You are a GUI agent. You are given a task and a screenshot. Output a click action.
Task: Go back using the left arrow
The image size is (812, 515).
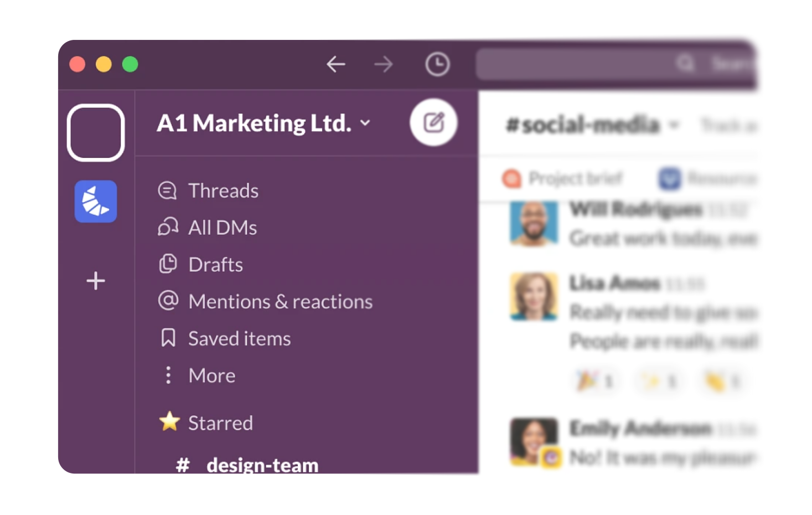point(335,64)
